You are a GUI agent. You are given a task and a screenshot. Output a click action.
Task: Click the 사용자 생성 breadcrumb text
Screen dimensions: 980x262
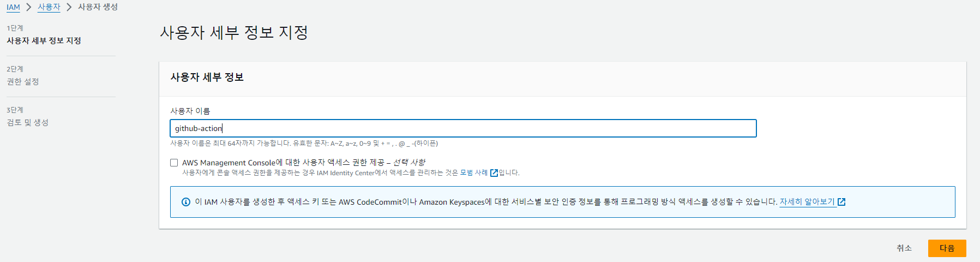click(x=98, y=7)
